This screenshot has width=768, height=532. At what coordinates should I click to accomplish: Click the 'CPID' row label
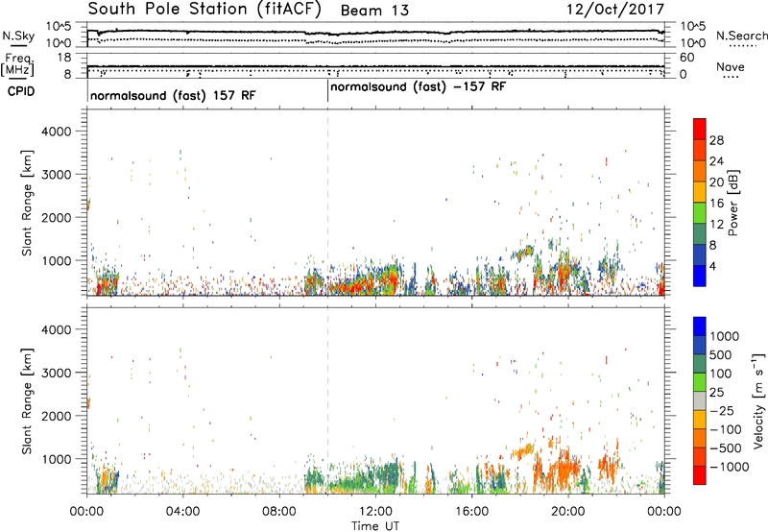point(21,91)
